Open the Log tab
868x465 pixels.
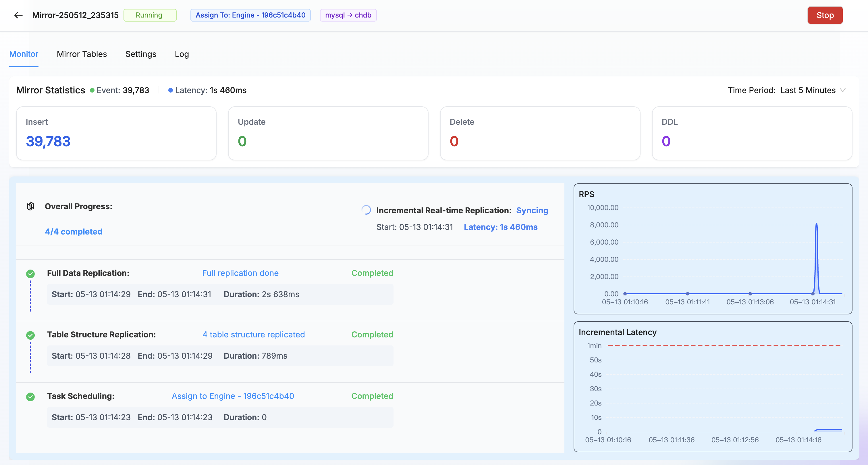182,54
